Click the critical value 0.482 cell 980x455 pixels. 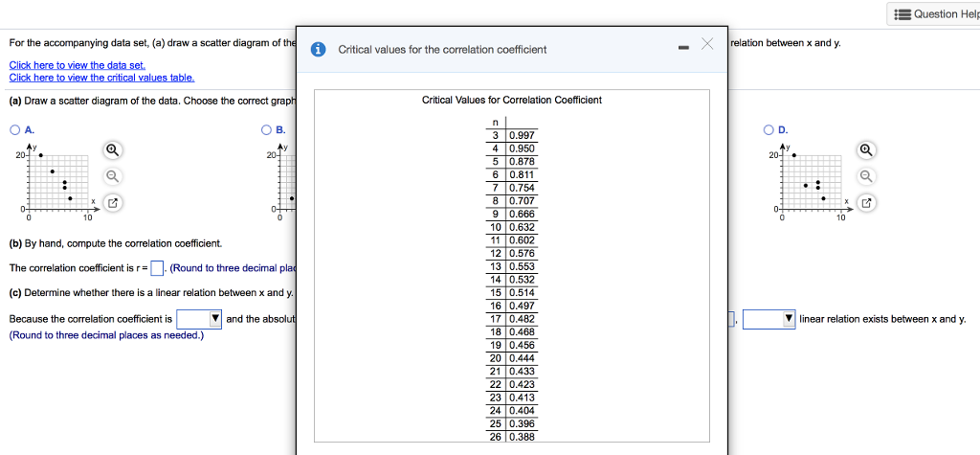(522, 319)
